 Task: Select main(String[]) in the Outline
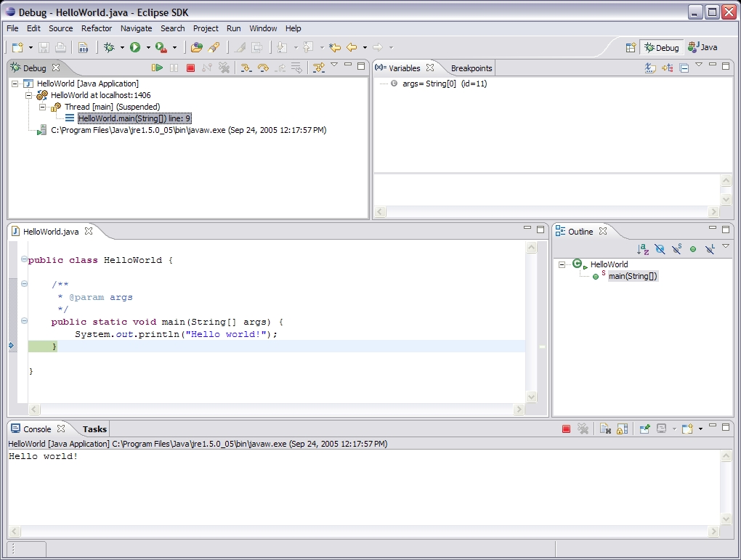click(x=633, y=277)
